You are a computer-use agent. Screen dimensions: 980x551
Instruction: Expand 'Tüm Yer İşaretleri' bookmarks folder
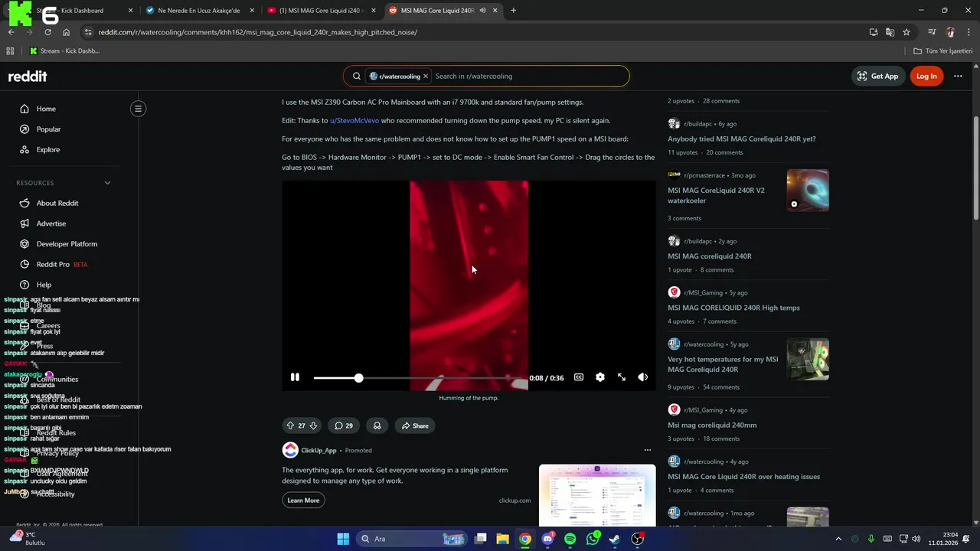click(x=943, y=51)
